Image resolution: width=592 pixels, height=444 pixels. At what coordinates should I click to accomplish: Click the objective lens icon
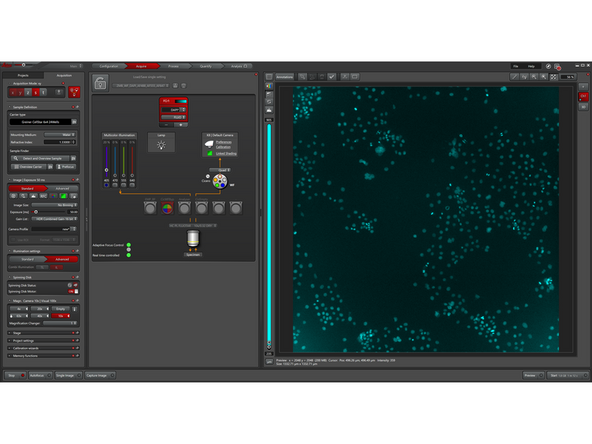(x=193, y=239)
